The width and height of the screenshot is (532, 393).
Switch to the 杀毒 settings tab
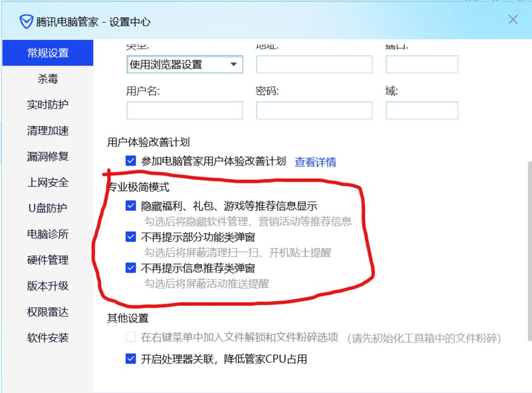click(47, 79)
